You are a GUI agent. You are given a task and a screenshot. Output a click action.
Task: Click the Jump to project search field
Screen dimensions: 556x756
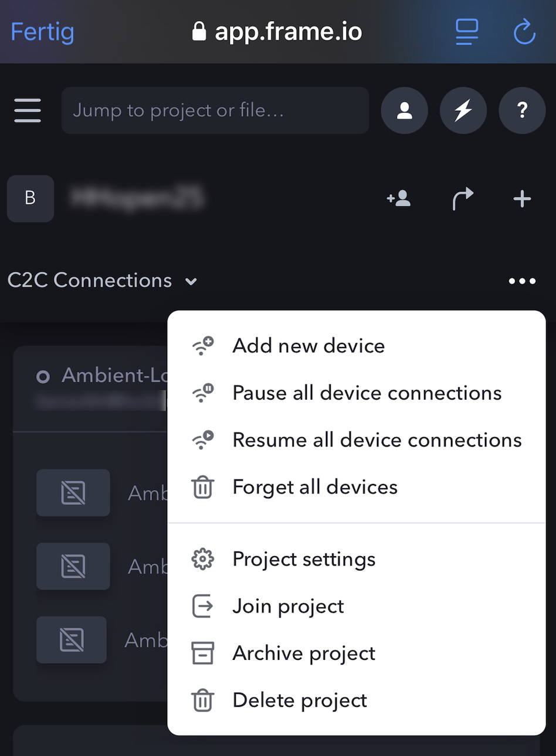[x=215, y=110]
